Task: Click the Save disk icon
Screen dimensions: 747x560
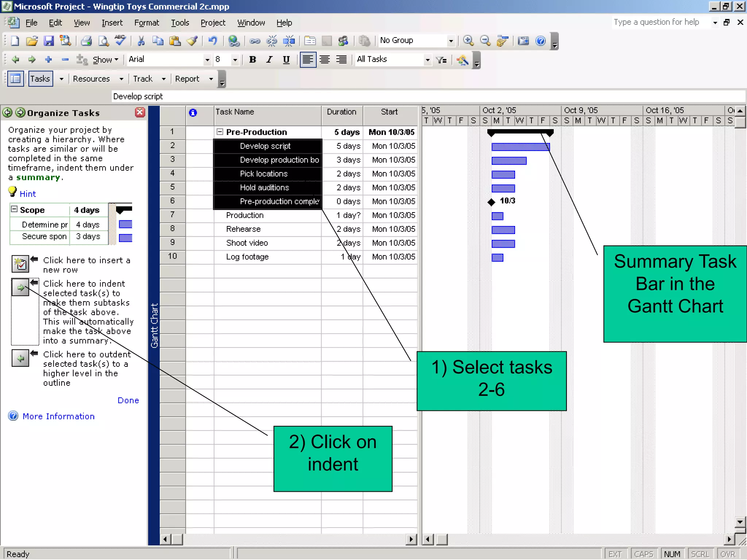Action: (49, 41)
